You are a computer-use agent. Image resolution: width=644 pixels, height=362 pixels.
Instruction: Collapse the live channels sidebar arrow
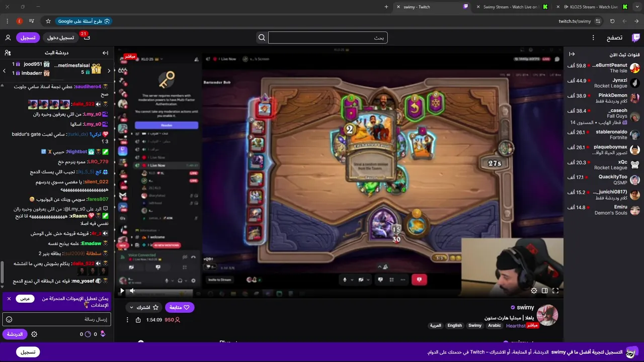click(572, 54)
